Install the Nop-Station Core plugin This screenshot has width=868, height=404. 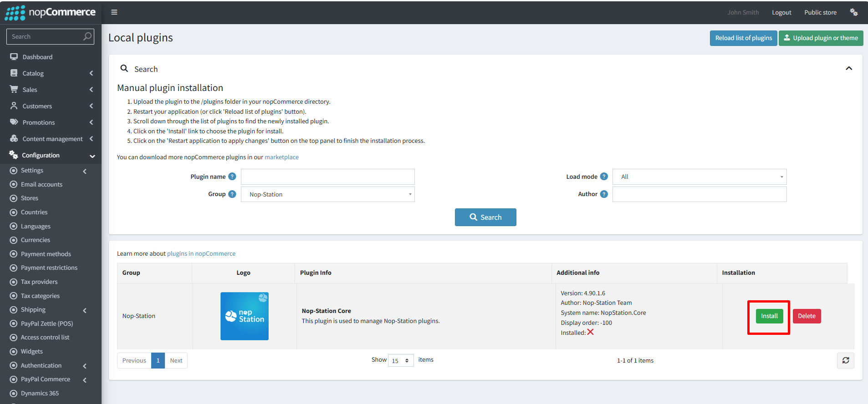coord(769,316)
